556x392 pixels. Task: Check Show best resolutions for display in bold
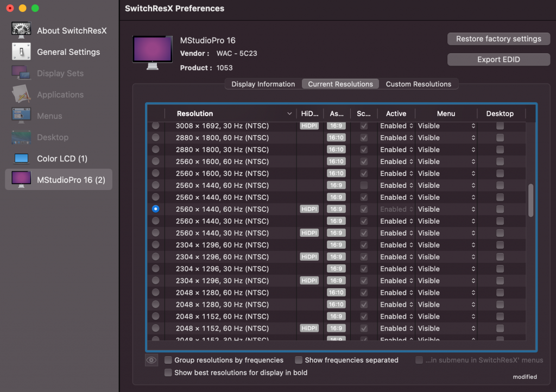pyautogui.click(x=168, y=372)
